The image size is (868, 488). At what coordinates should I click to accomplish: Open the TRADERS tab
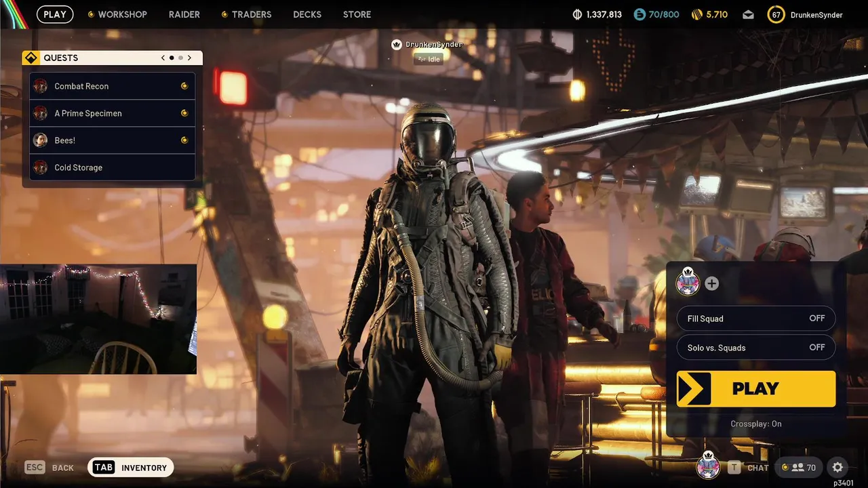coord(252,14)
